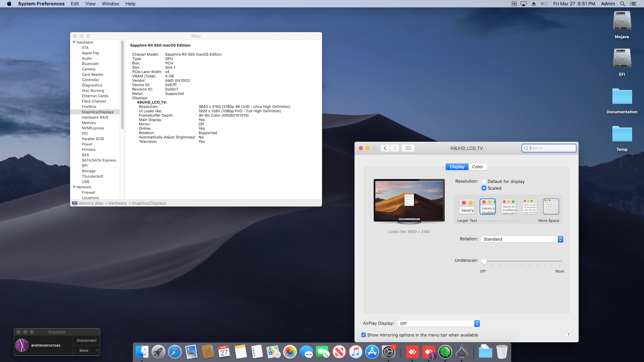Click Disconnect in Anydesk panel

pyautogui.click(x=86, y=340)
